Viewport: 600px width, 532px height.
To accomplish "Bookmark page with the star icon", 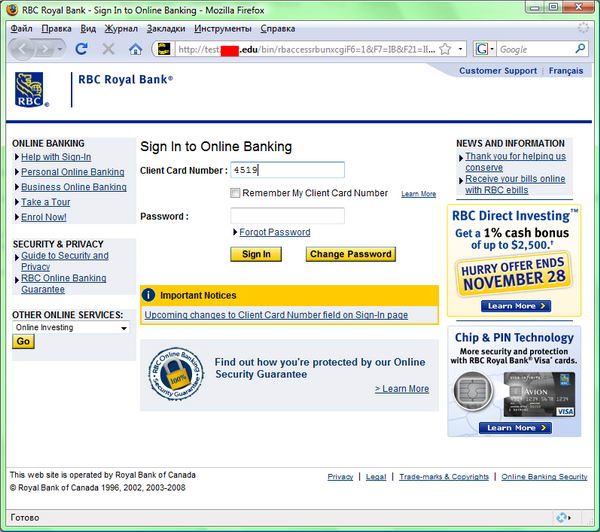I will [445, 49].
